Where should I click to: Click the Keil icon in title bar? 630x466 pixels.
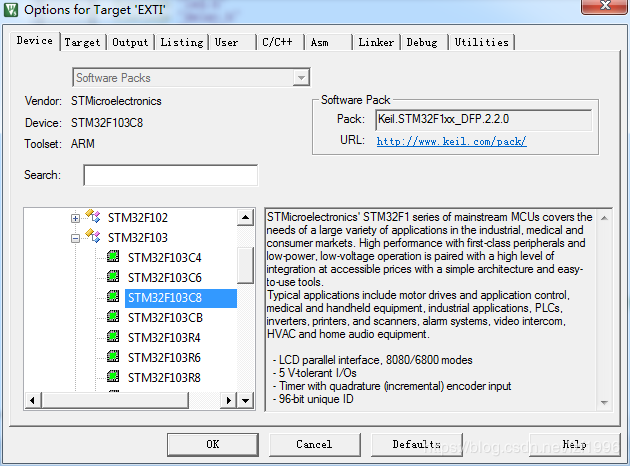(x=11, y=10)
